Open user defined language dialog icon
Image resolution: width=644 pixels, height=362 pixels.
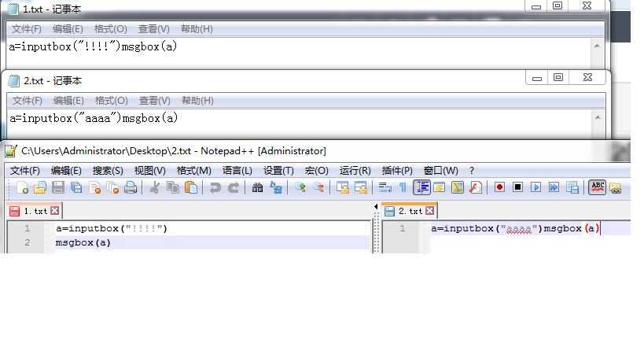(x=440, y=188)
